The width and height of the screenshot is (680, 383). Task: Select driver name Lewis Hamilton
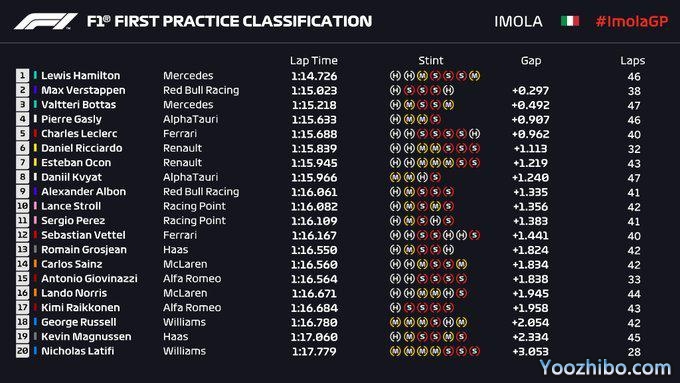81,75
